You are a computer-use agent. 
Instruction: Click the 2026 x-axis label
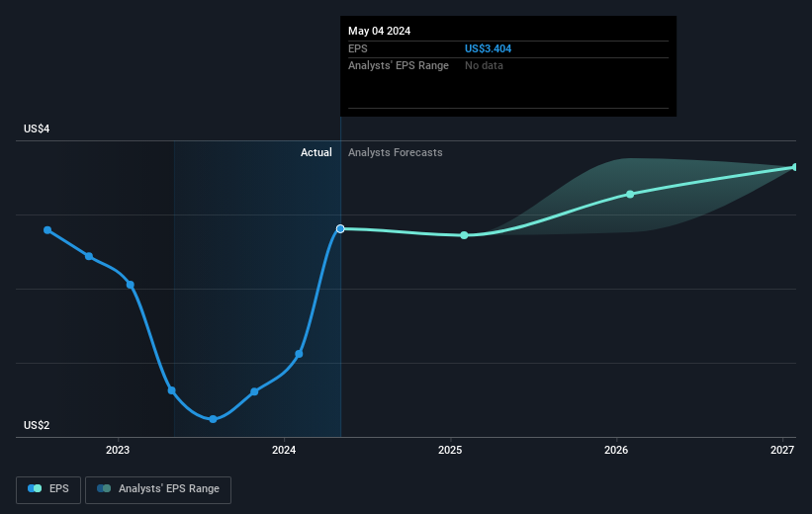pos(616,451)
